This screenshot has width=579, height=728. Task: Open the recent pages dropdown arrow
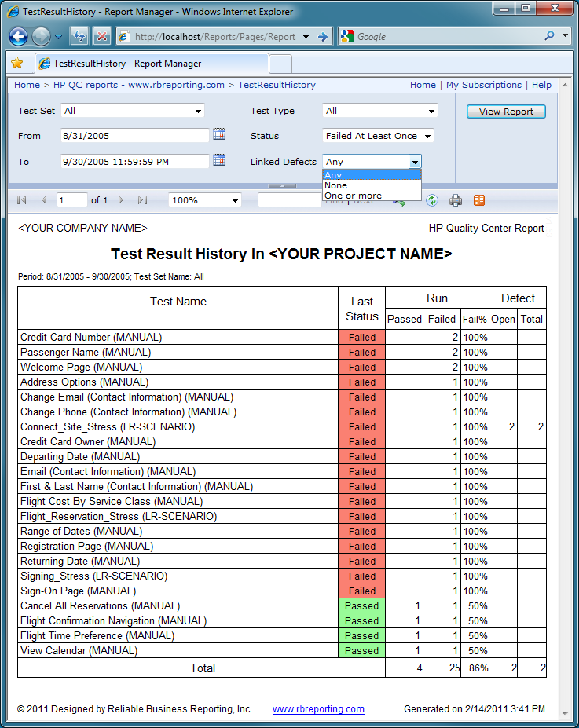(58, 36)
